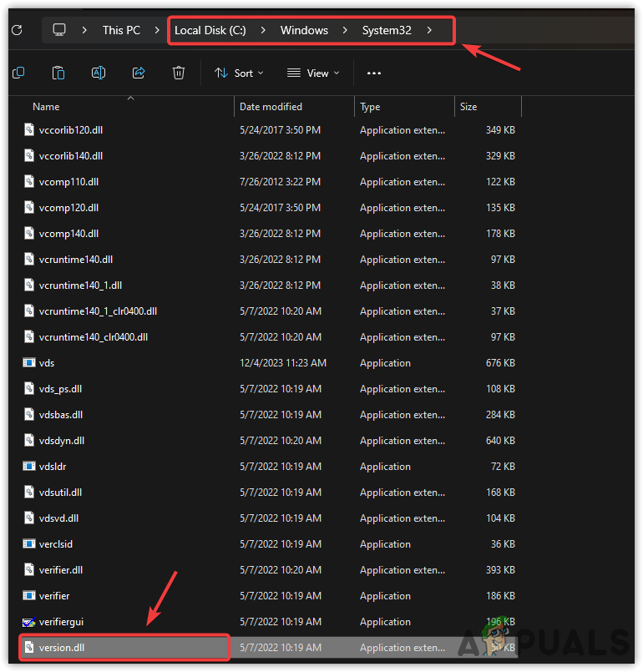Open the Sort dropdown

[x=239, y=73]
